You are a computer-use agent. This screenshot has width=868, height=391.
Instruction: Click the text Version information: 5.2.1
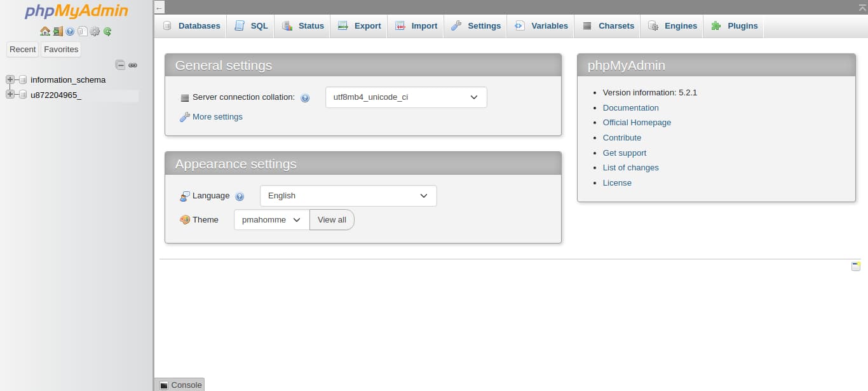[650, 93]
